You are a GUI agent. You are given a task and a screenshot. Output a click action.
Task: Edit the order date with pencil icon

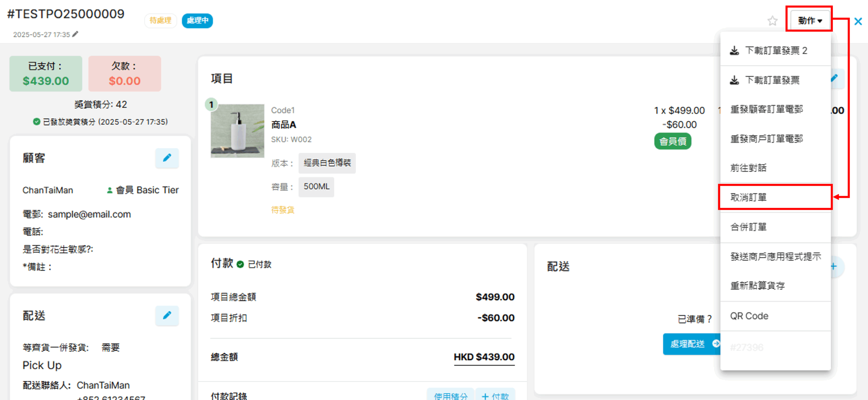pos(75,34)
